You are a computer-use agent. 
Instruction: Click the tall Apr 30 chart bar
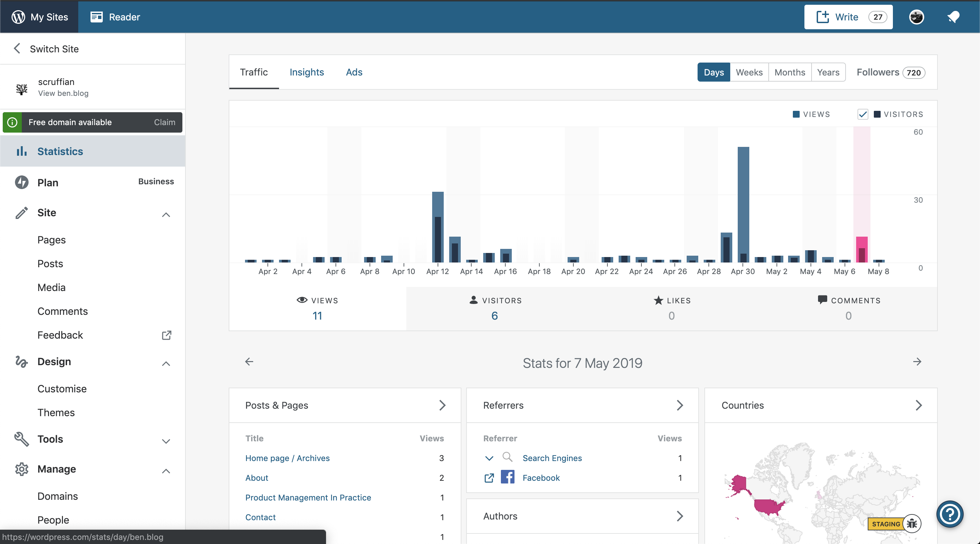tap(744, 205)
